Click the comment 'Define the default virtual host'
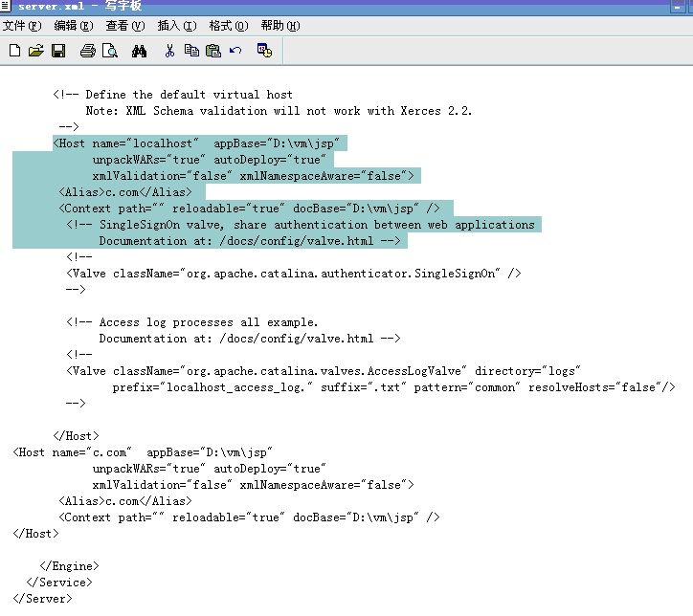The width and height of the screenshot is (693, 616). point(173,95)
